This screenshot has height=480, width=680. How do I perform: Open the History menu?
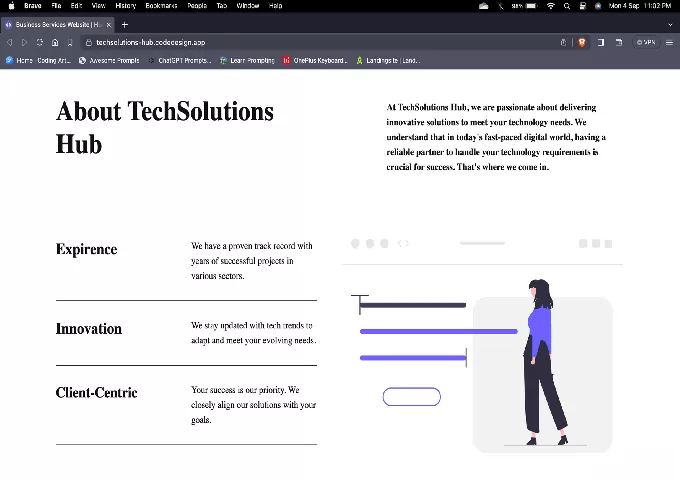[125, 6]
